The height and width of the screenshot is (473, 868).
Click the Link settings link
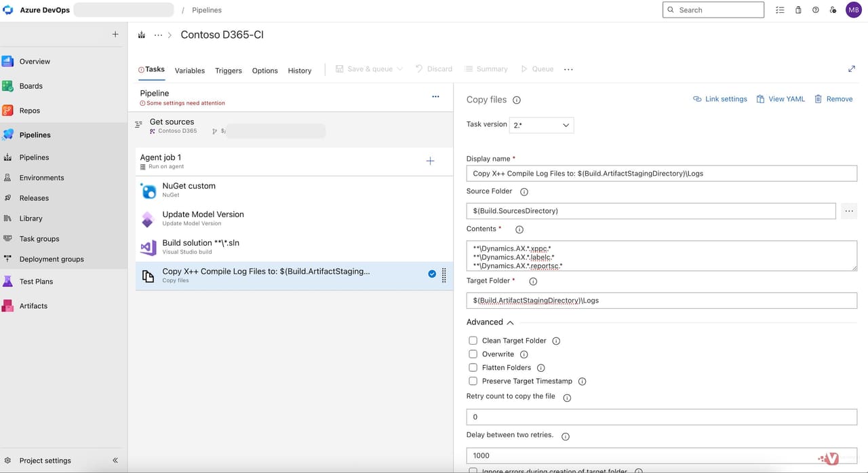click(720, 99)
